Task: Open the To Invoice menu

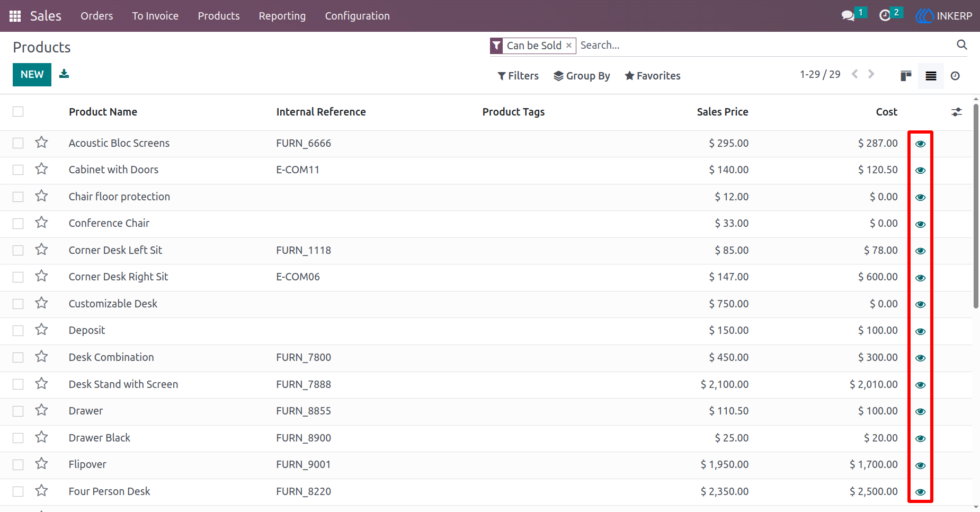Action: tap(155, 16)
